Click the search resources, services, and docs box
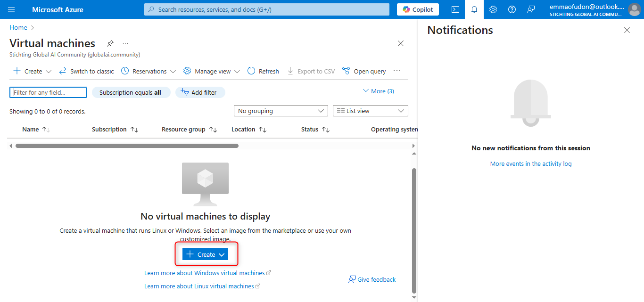The image size is (644, 302). [267, 9]
